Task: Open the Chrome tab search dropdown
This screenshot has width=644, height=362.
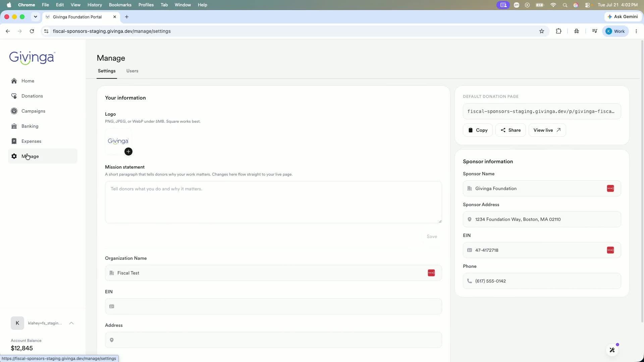Action: coord(35,17)
